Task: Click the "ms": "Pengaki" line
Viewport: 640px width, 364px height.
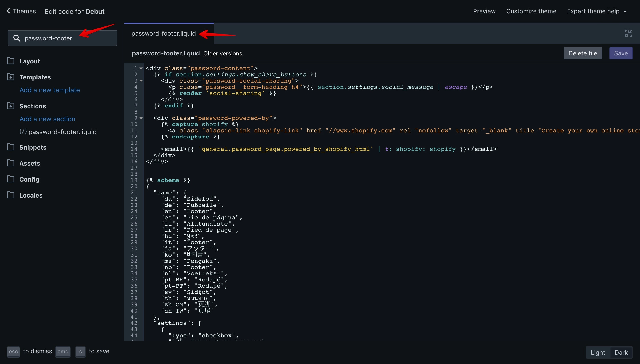Action: pos(190,261)
